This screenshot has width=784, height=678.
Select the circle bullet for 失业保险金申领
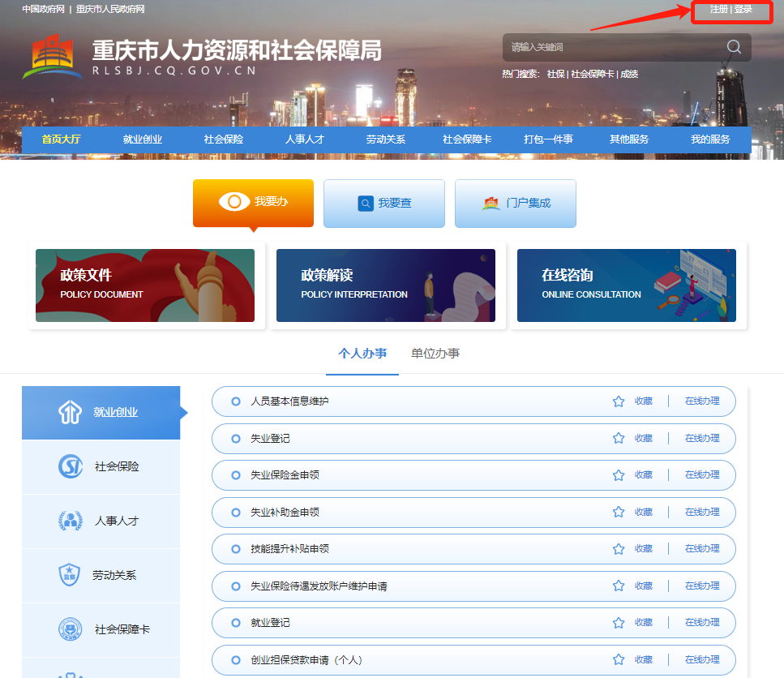coord(235,475)
